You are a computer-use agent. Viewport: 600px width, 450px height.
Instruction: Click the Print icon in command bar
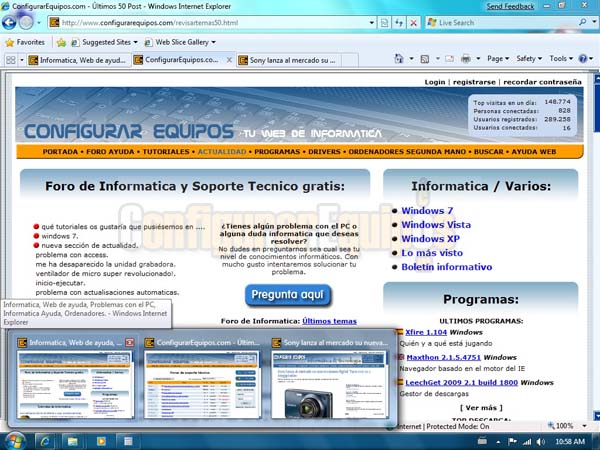[466, 59]
